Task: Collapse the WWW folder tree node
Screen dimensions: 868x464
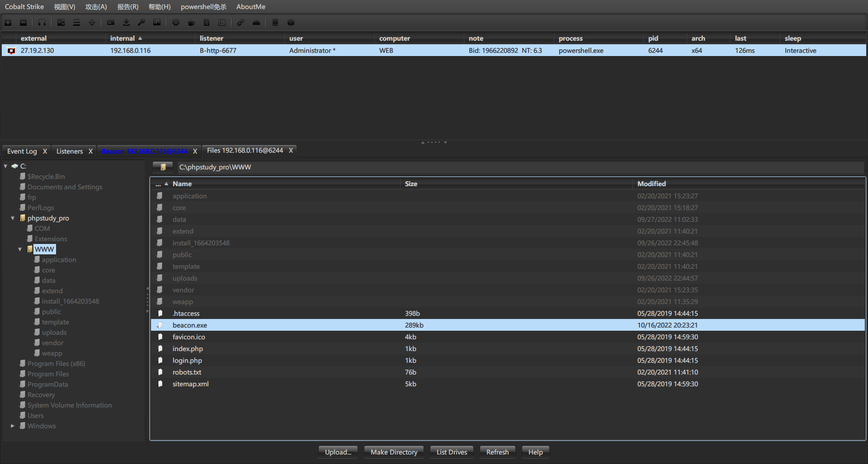Action: coord(20,249)
